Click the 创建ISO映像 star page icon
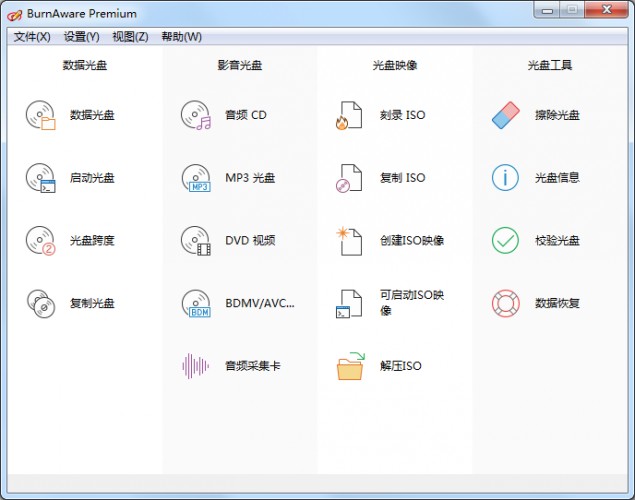Screen dimensions: 635x500 coord(349,241)
